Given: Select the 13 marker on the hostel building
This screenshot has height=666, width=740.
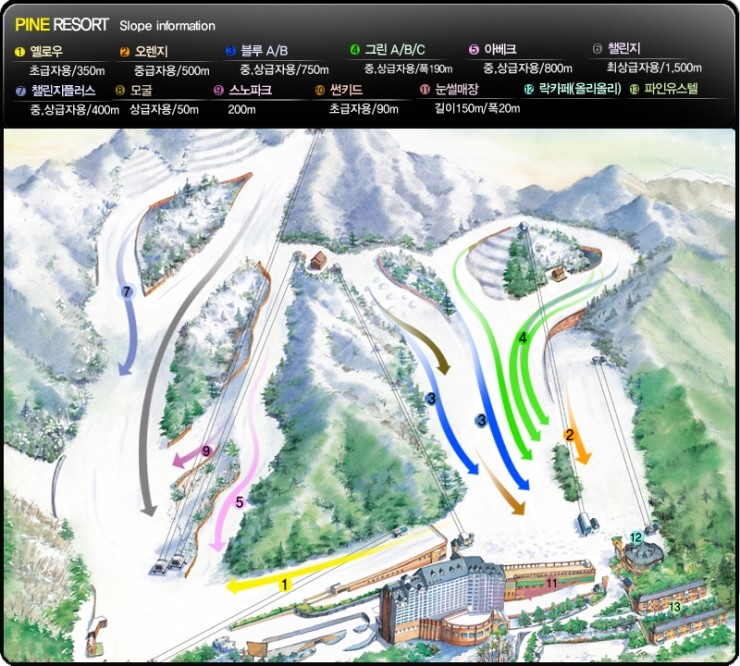Looking at the screenshot, I should pos(675,607).
